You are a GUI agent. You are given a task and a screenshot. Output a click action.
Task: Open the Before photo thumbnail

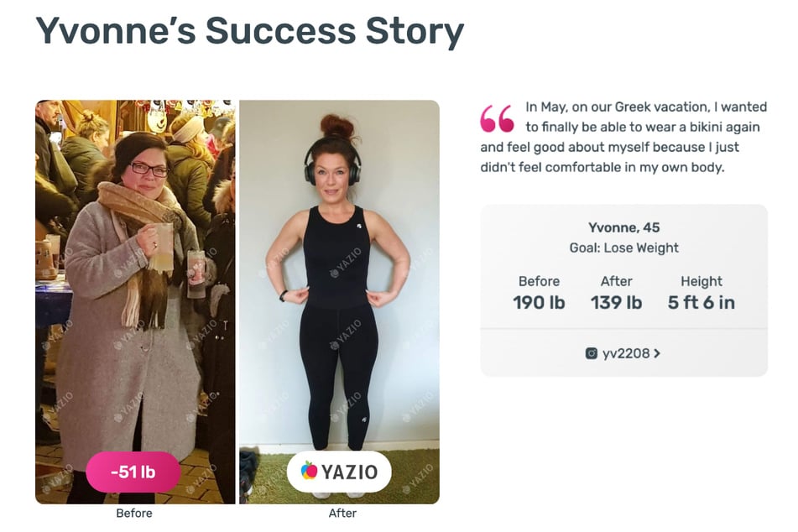point(135,302)
